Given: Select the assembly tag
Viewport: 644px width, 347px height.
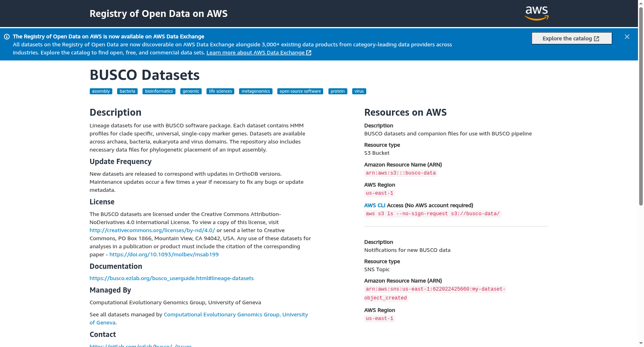Looking at the screenshot, I should coord(101,91).
